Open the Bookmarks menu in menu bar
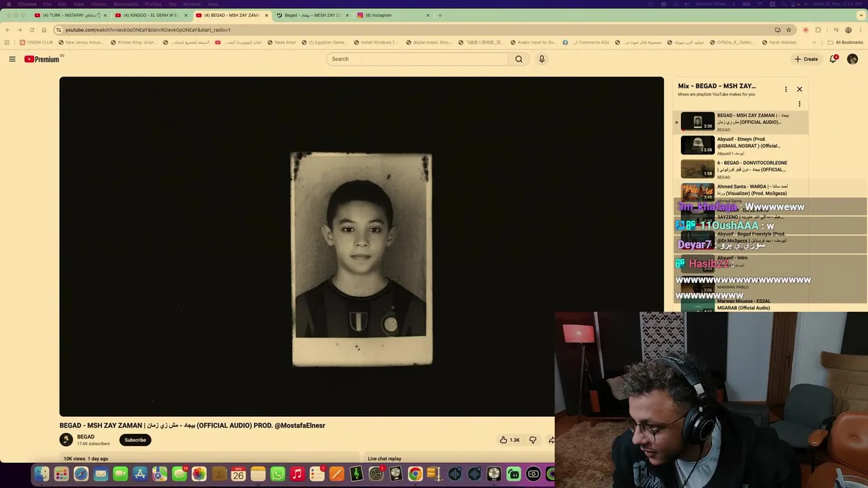Viewport: 868px width, 488px height. (125, 4)
